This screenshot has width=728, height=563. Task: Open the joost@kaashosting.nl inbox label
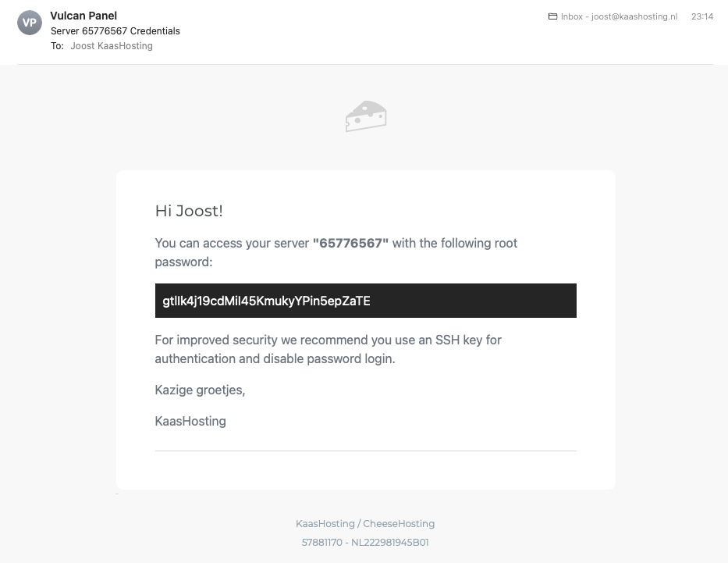(619, 16)
